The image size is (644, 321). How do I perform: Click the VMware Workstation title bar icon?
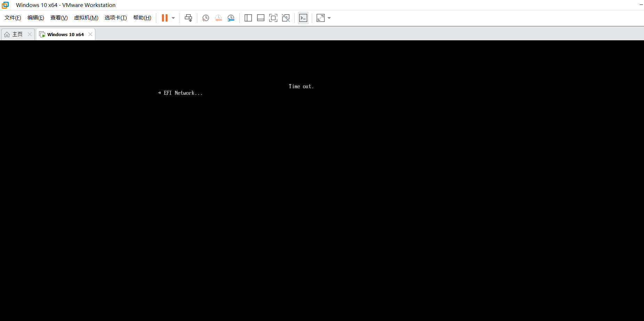click(x=5, y=5)
